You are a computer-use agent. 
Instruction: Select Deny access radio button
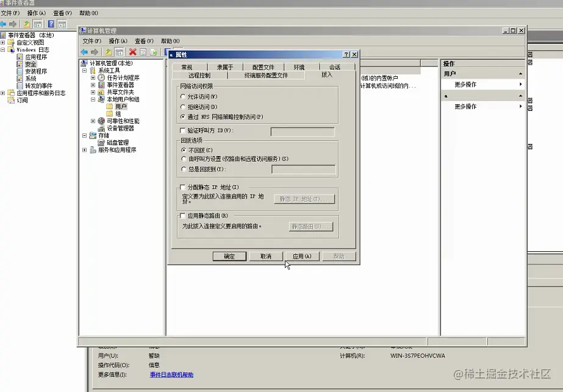(183, 107)
